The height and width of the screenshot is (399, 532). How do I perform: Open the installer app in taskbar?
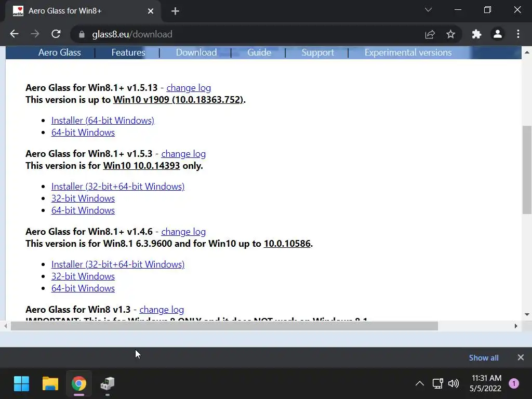(108, 384)
